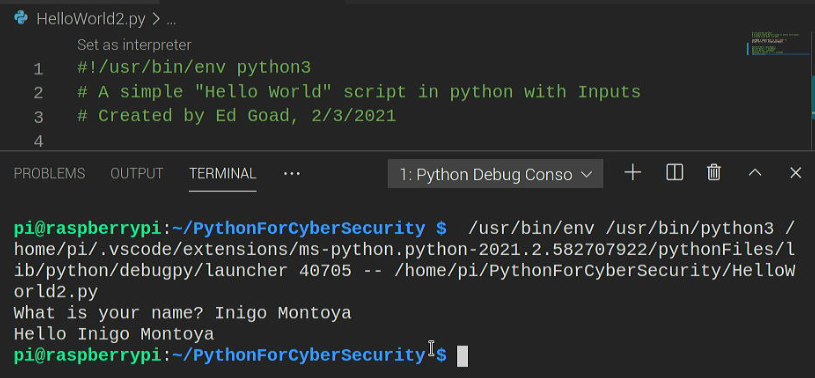Close the terminal panel
815x378 pixels.
click(795, 173)
